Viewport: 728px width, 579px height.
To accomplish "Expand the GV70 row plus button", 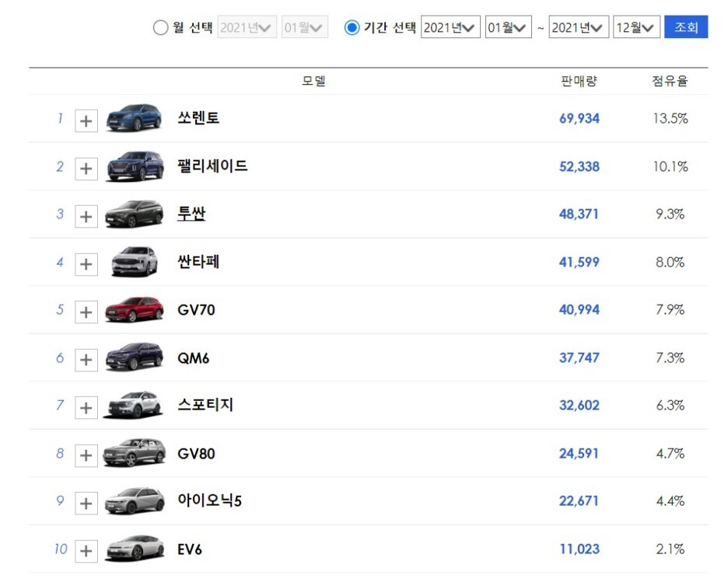I will tap(86, 312).
